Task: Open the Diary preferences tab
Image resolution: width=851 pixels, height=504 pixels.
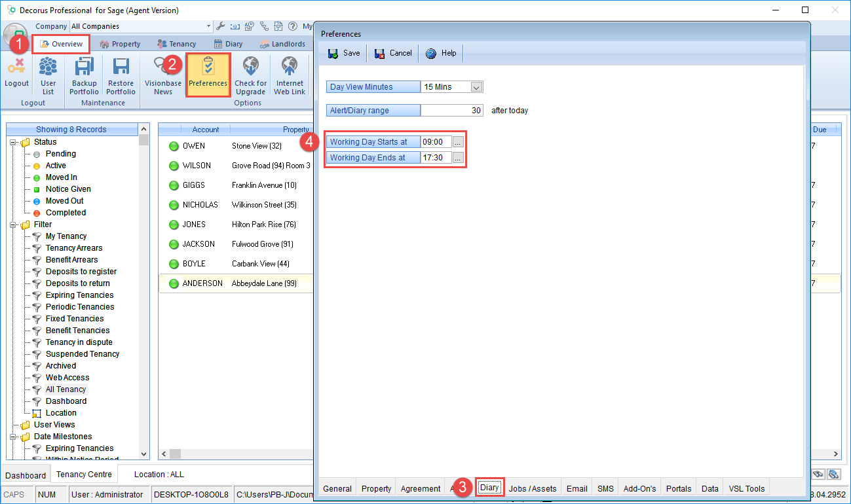Action: pyautogui.click(x=489, y=488)
